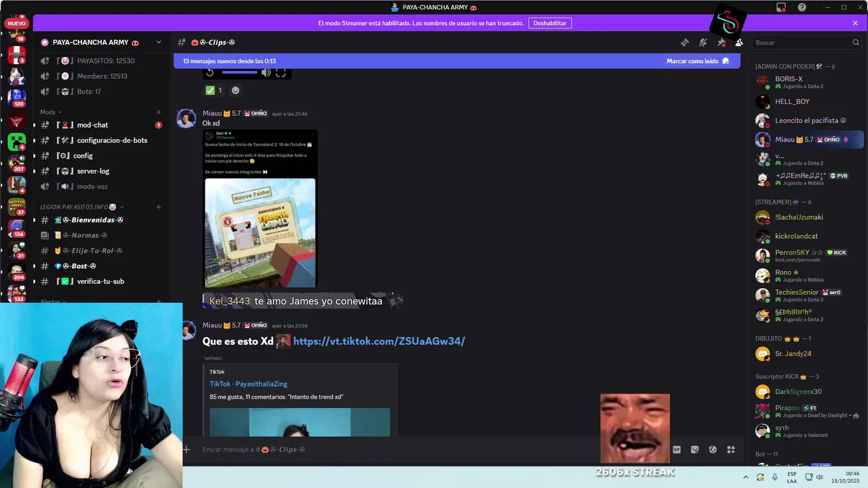Add channel to Mods category

(159, 112)
